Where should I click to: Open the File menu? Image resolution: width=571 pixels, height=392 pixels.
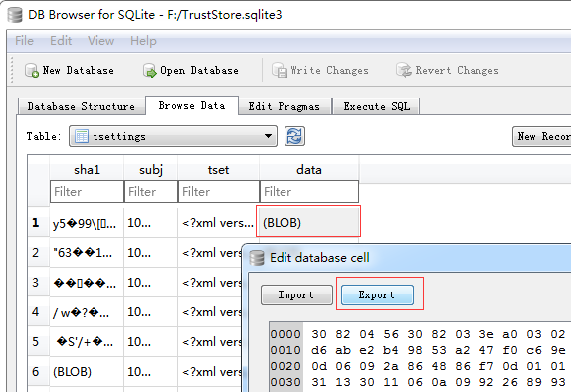pos(24,41)
